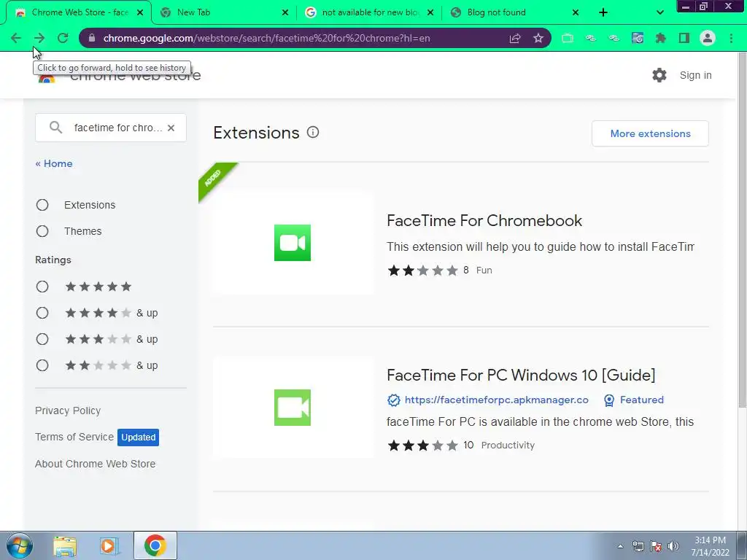Screen dimensions: 747x560
Task: Filter by three stars & up
Action: click(x=42, y=339)
